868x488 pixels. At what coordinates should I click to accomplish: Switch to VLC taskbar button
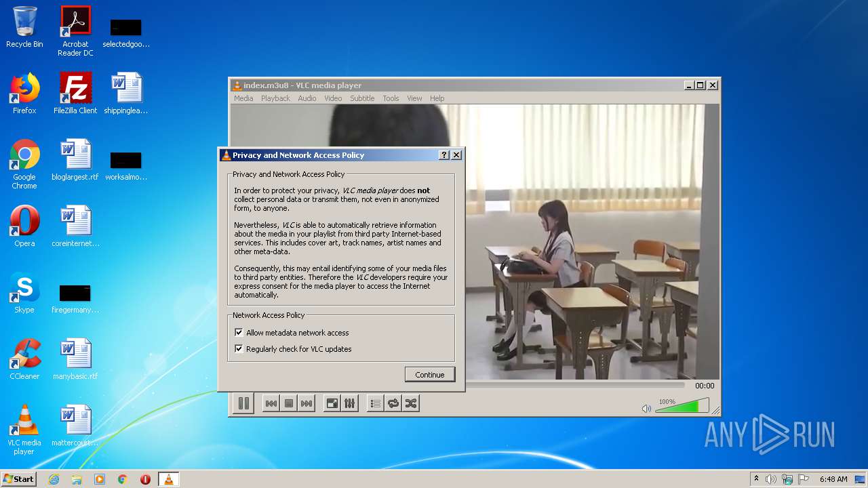169,479
